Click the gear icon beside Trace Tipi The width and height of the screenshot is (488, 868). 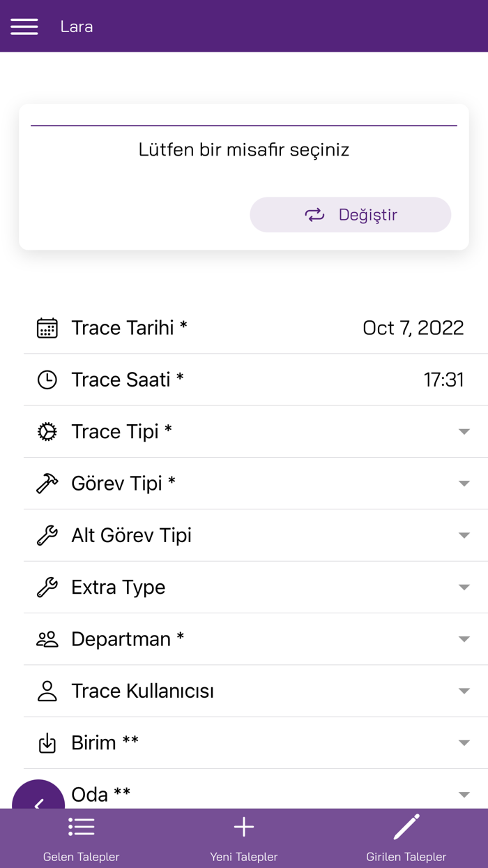click(x=47, y=432)
